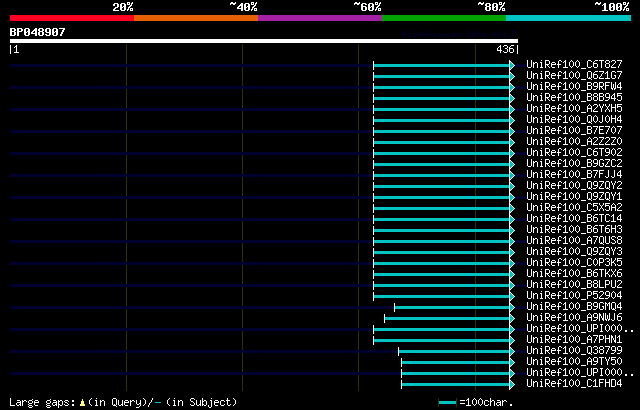Click the cyan alignment bar for UniRef100_A9NWJ6
This screenshot has width=640, height=410.
tap(447, 319)
